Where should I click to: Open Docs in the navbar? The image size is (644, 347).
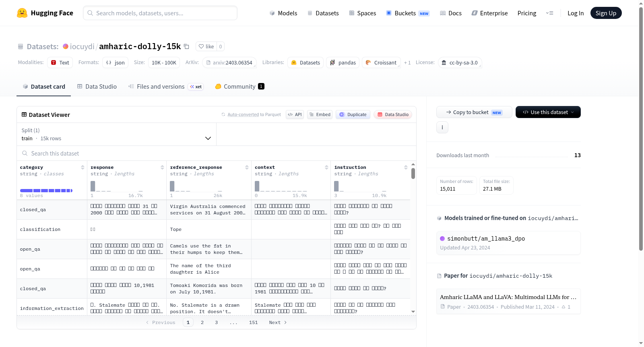coord(451,13)
